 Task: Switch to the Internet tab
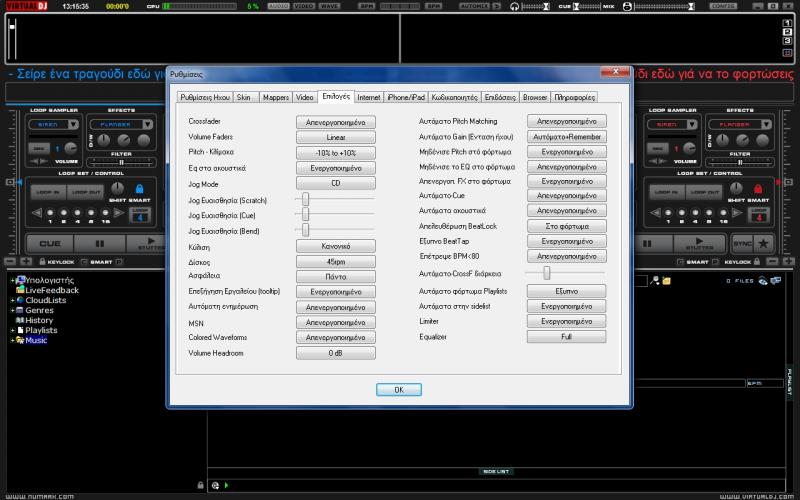(368, 97)
